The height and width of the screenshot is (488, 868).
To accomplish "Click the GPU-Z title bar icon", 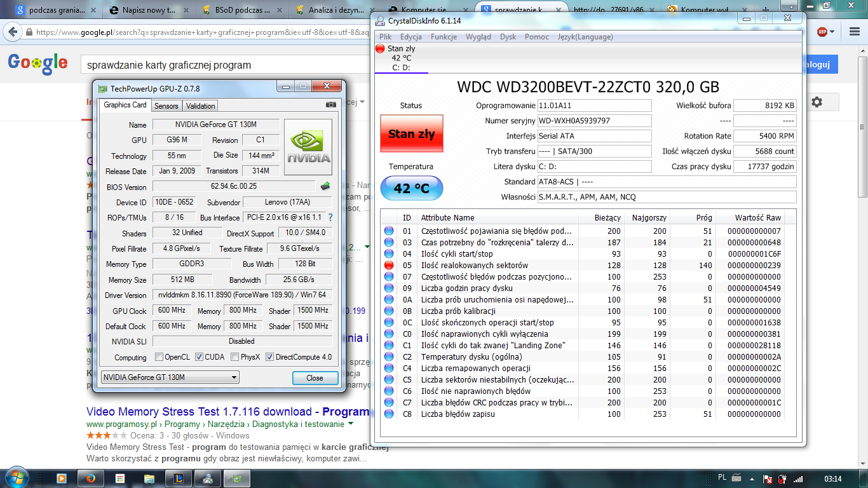I will pyautogui.click(x=102, y=88).
